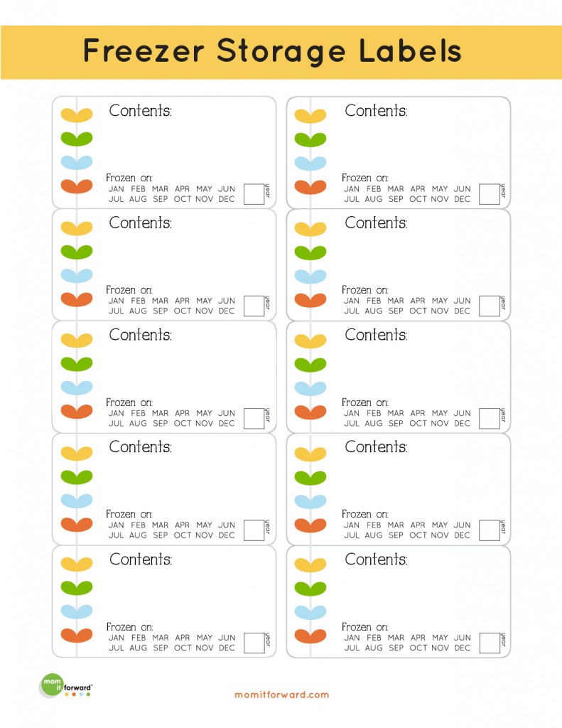Click the blue leaf on the fourth right label

pyautogui.click(x=310, y=501)
